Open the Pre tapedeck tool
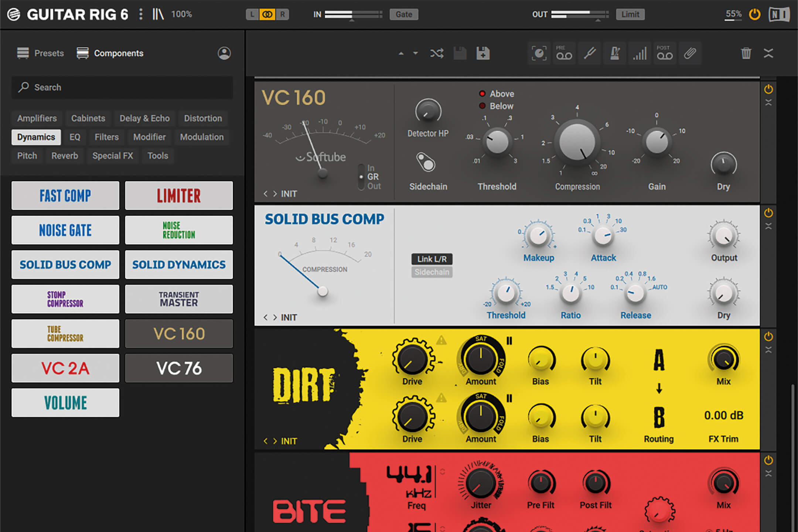This screenshot has height=532, width=798. 564,54
